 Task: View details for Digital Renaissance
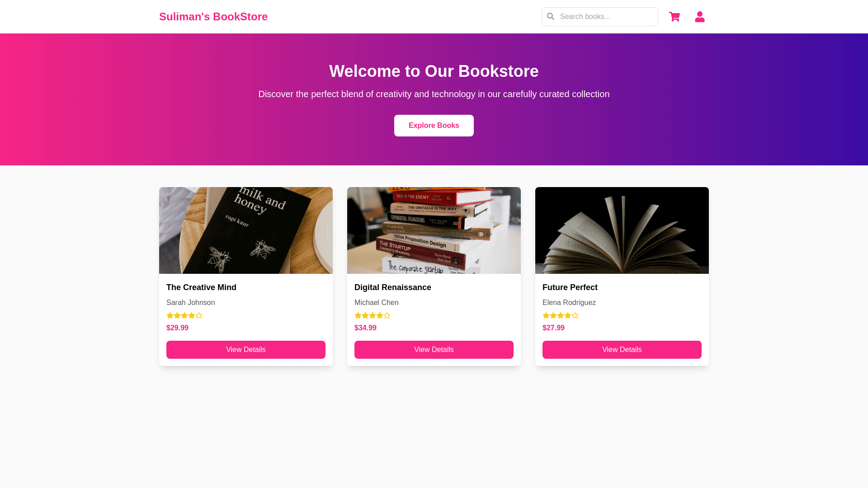[434, 350]
